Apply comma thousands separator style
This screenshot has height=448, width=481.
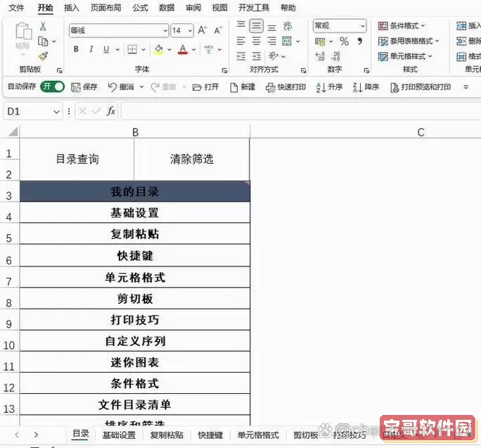click(x=360, y=41)
